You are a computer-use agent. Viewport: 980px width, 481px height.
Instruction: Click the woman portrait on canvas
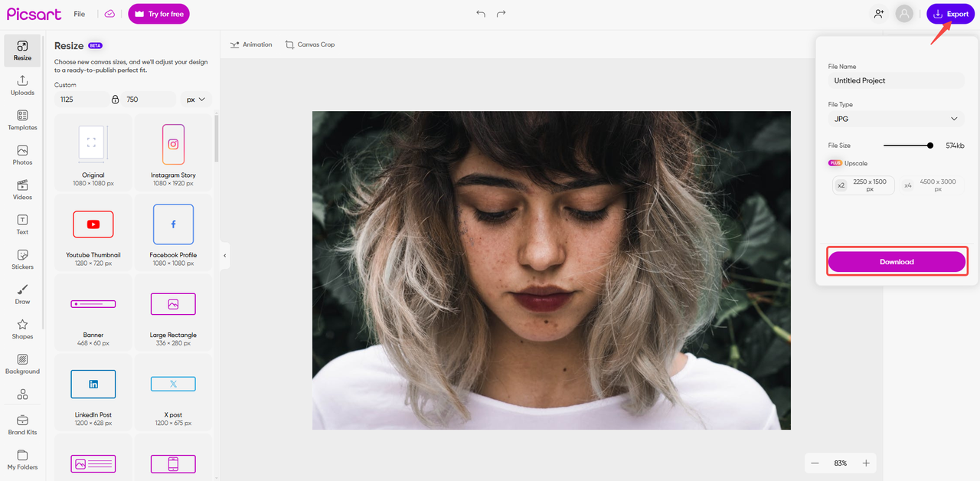[551, 270]
